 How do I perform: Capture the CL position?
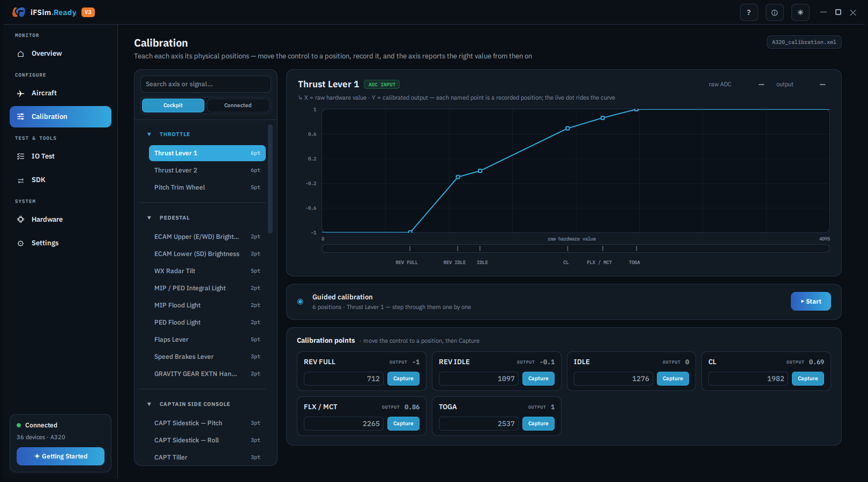pos(808,379)
